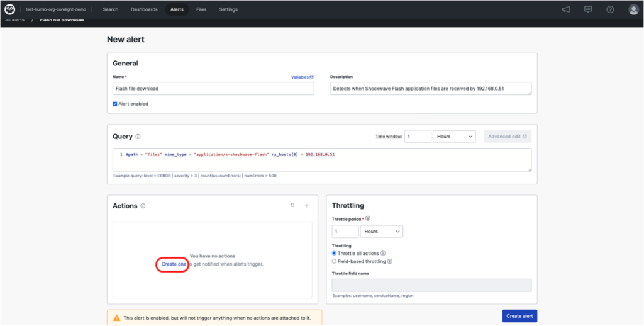This screenshot has height=326, width=644.
Task: Go to the Search tab
Action: pos(111,9)
